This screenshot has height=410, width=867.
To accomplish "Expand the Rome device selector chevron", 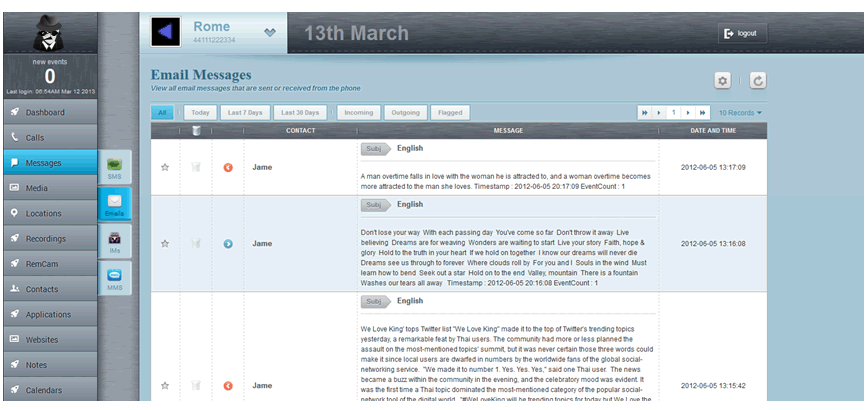I will point(269,31).
